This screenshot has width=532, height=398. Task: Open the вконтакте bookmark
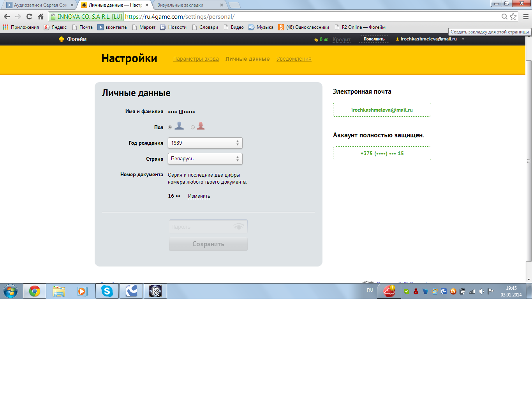[112, 27]
